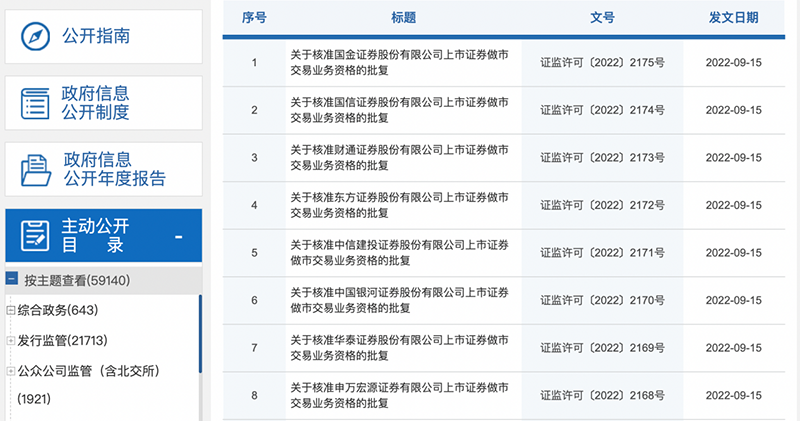The width and height of the screenshot is (800, 421).
Task: Collapse the 按主题查看(59140) section toggle
Action: pyautogui.click(x=12, y=279)
